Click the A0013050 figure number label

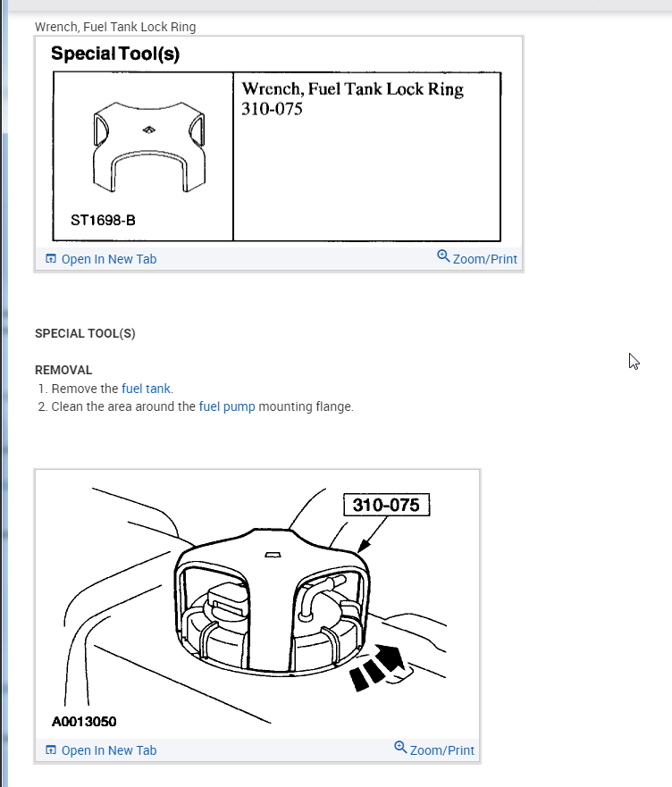[84, 722]
